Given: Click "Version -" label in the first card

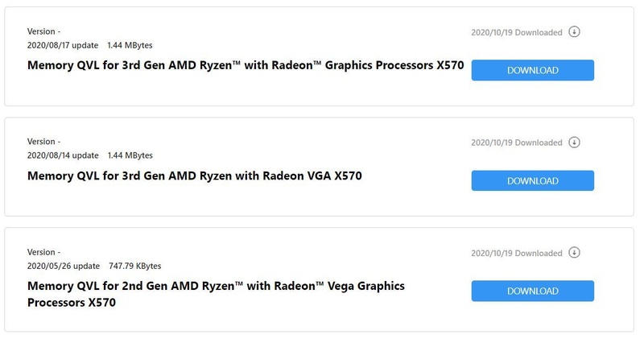Looking at the screenshot, I should 43,31.
